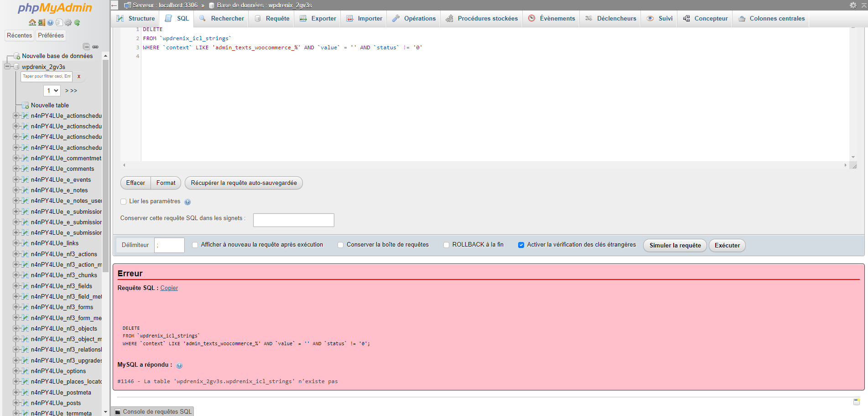Click the Concepteur icon tab
The height and width of the screenshot is (416, 868).
point(686,19)
